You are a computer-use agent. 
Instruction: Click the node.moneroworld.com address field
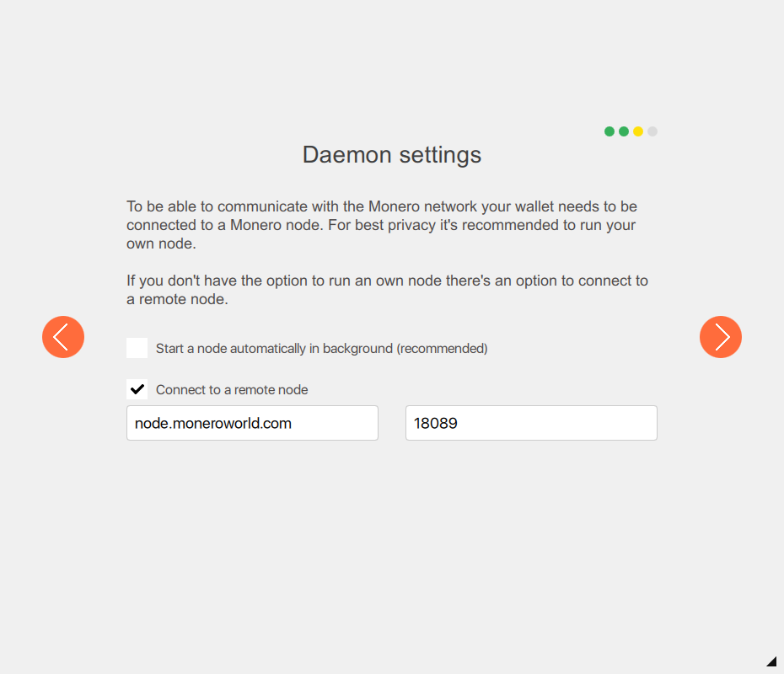[251, 423]
